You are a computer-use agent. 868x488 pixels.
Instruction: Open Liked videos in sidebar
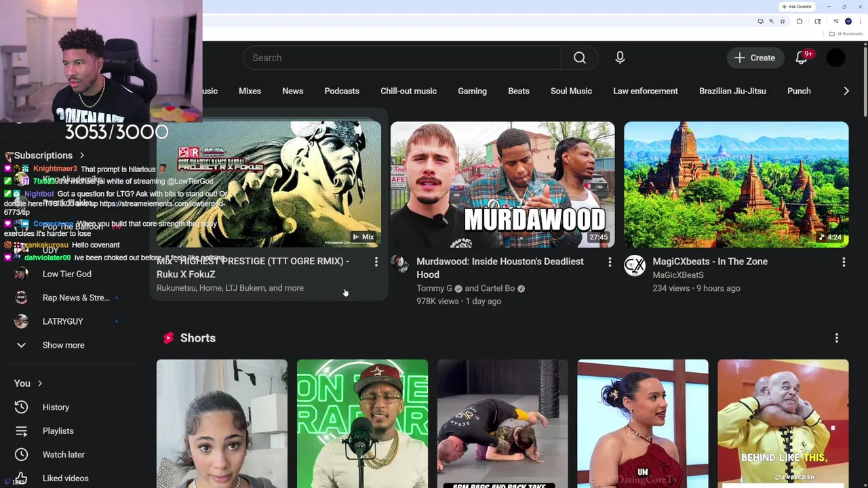tap(65, 479)
